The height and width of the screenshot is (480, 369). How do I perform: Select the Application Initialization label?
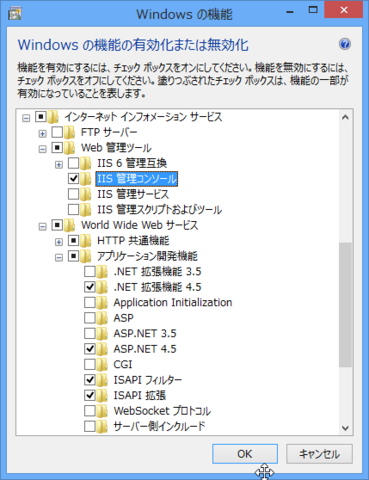(173, 303)
